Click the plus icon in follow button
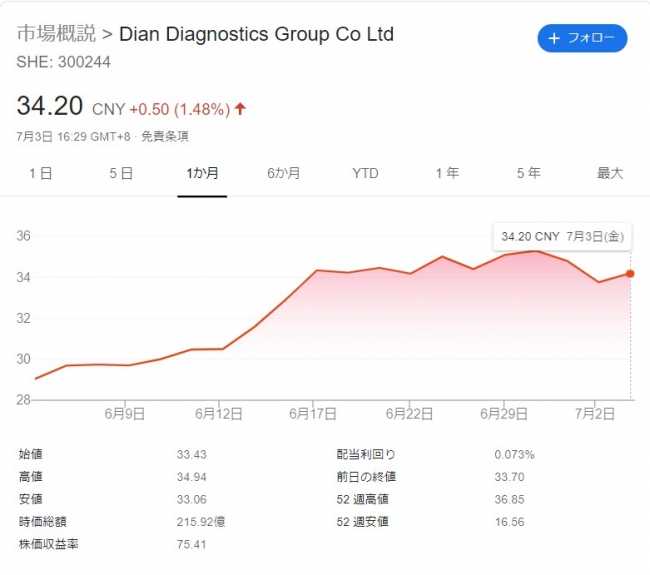 [554, 39]
